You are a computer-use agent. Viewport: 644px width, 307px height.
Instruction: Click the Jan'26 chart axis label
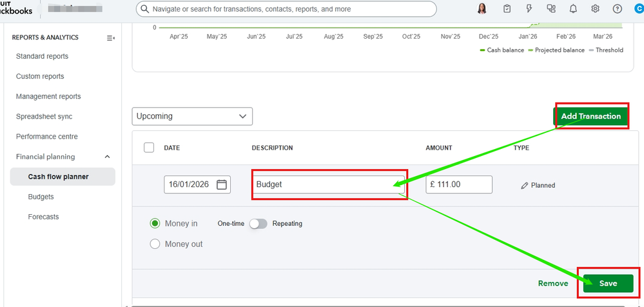tap(528, 37)
